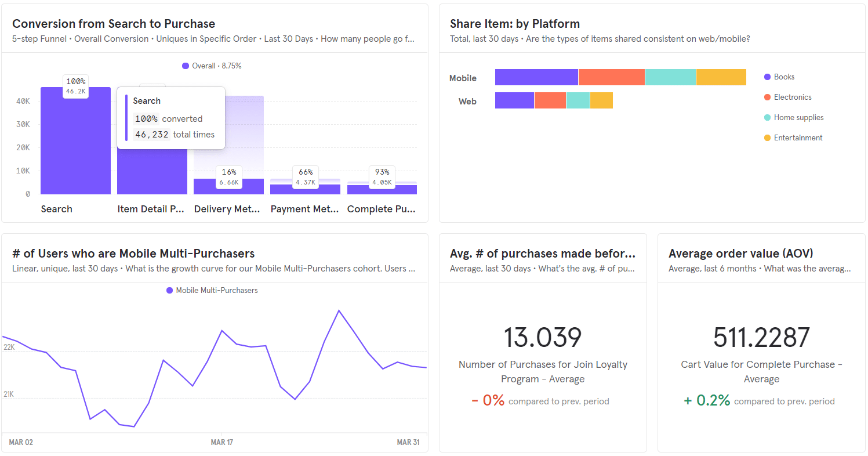Click the 13.039 loyalty program metric value
This screenshot has width=868, height=456.
(543, 338)
